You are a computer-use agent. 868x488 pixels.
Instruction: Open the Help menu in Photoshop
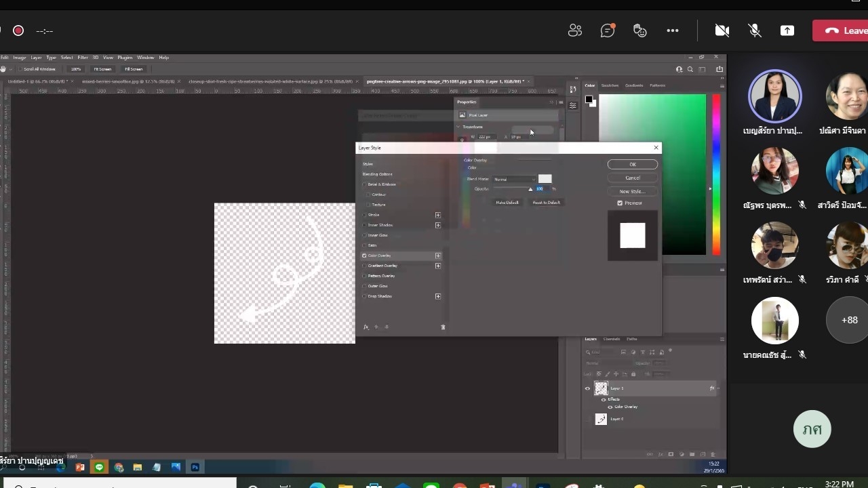[x=163, y=58]
